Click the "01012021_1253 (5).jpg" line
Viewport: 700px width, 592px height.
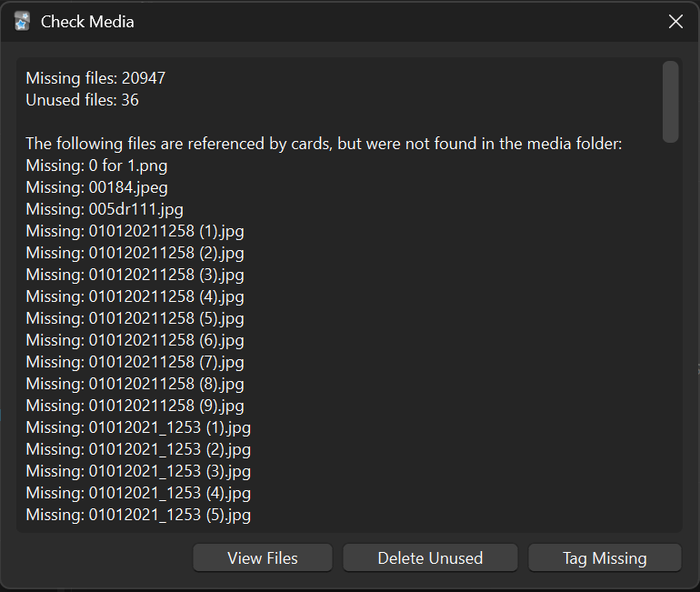tap(138, 515)
